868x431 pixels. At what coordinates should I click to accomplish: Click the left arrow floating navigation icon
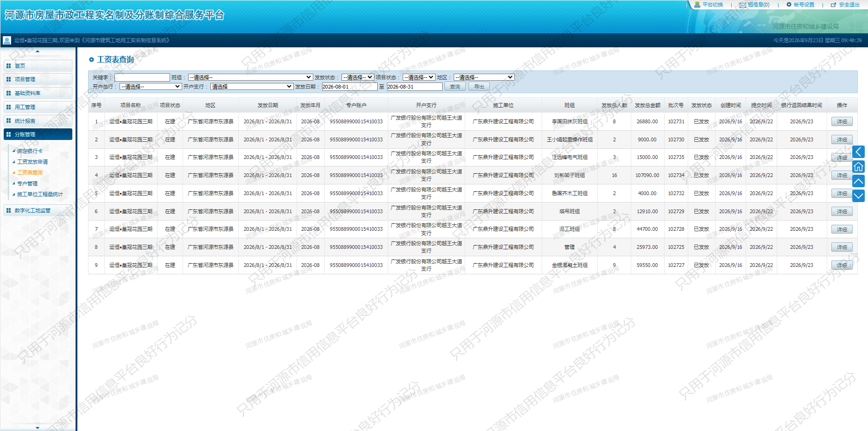tap(859, 152)
